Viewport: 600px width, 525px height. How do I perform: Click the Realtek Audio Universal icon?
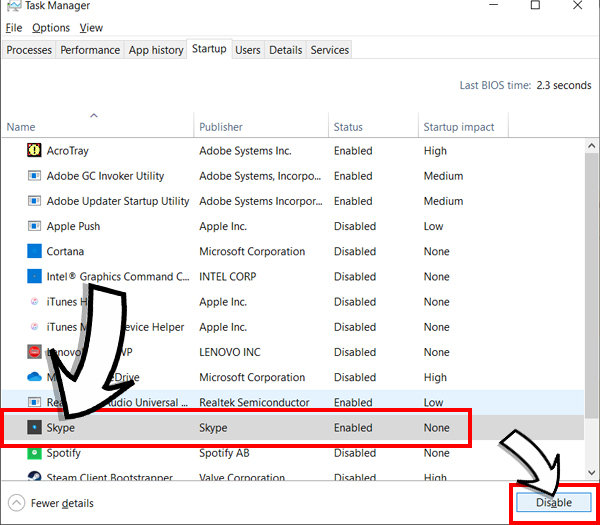tap(34, 402)
